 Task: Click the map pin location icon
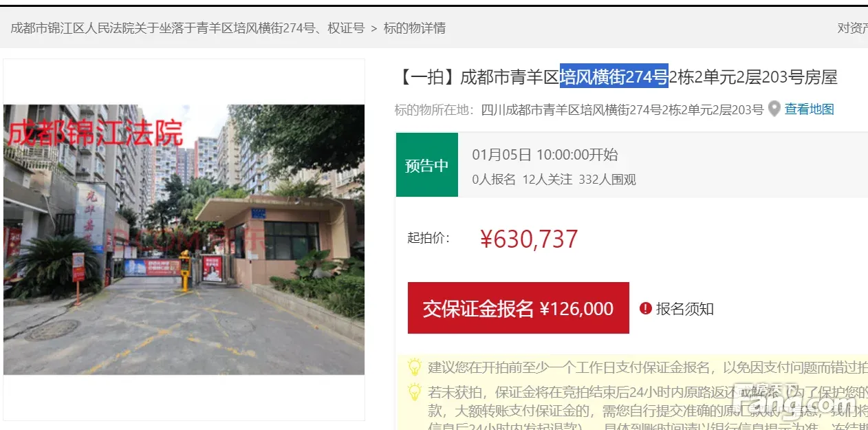[x=774, y=109]
